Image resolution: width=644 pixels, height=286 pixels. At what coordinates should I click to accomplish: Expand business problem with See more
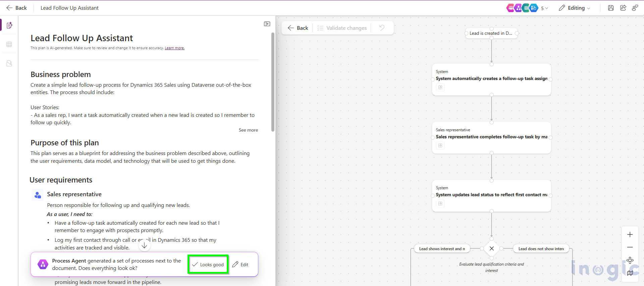[248, 130]
